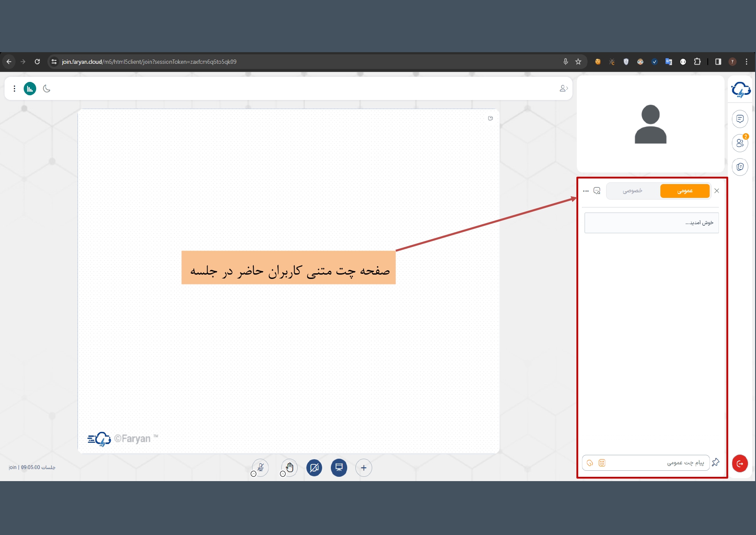This screenshot has height=535, width=756.
Task: Select the عمومی public chat tab
Action: (x=684, y=191)
